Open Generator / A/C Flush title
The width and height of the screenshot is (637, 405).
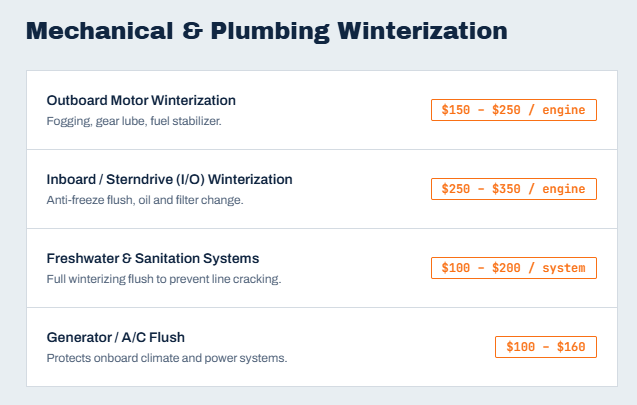click(x=116, y=337)
